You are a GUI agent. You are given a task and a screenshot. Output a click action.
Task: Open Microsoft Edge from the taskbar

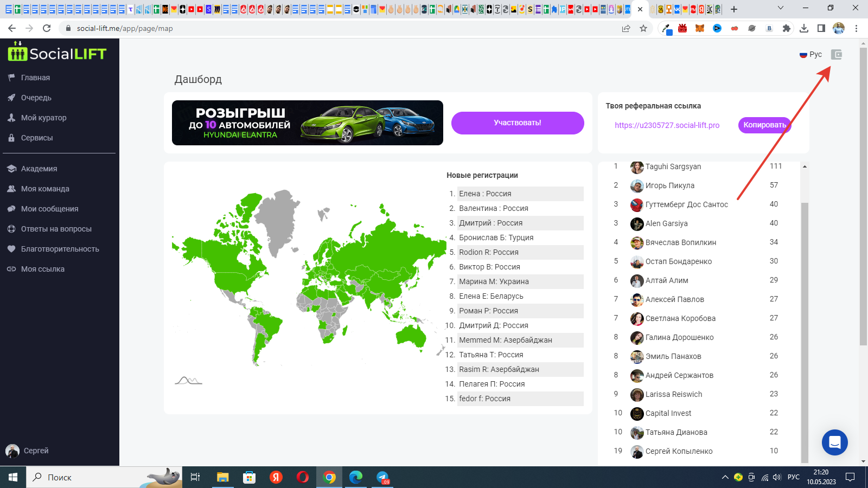point(356,477)
